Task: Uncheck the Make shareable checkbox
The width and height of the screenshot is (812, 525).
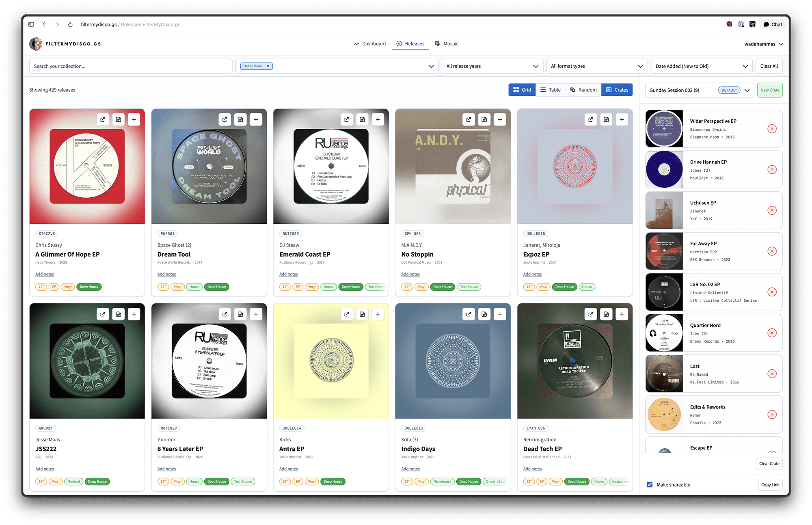Action: tap(650, 484)
